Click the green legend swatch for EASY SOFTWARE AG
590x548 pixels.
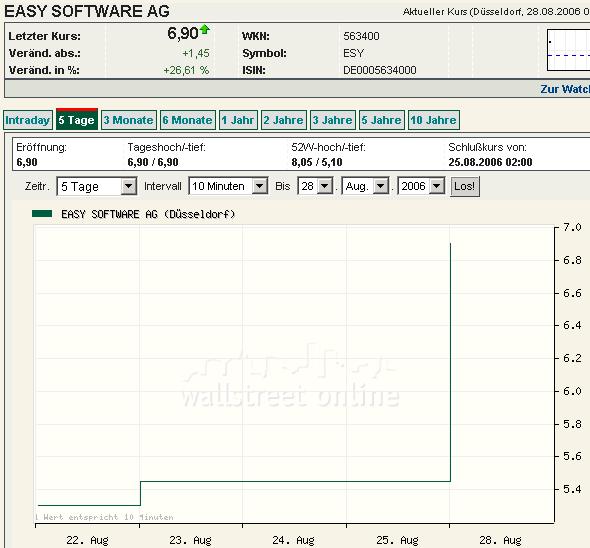[42, 214]
